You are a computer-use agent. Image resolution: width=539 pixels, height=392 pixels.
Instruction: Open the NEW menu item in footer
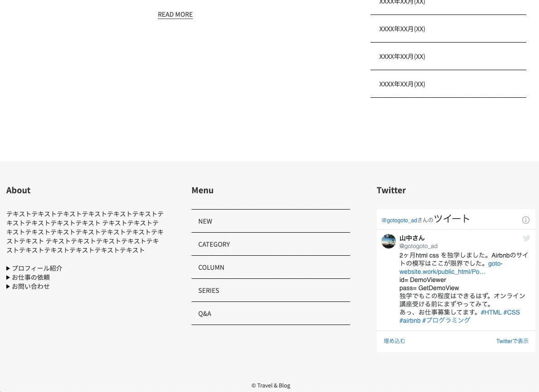(270, 221)
